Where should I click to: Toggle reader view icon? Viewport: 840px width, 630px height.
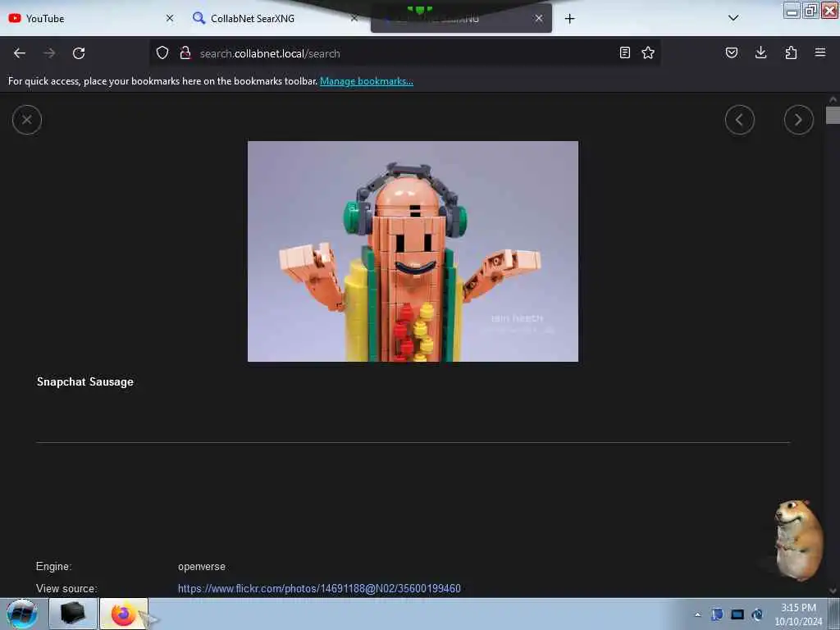[624, 52]
